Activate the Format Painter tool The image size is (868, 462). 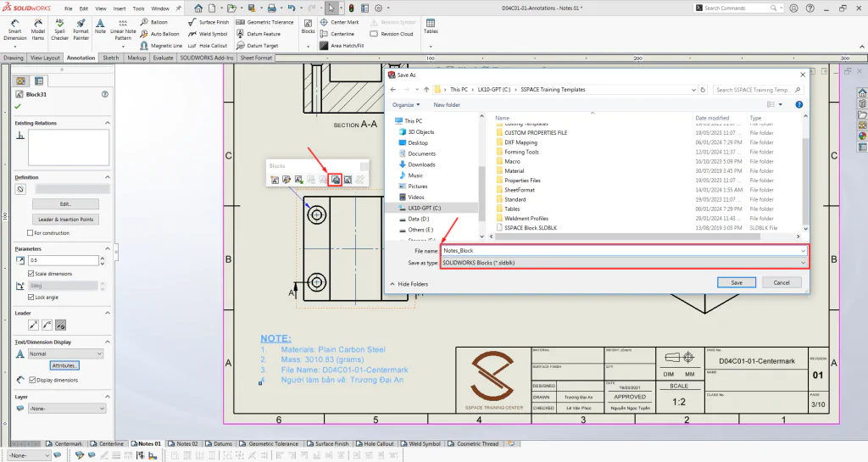(81, 30)
